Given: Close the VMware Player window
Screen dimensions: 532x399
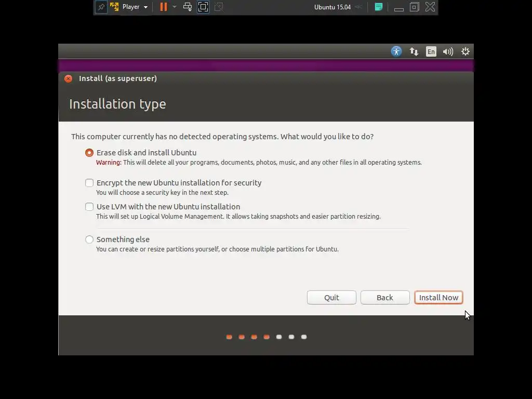Looking at the screenshot, I should click(x=430, y=7).
